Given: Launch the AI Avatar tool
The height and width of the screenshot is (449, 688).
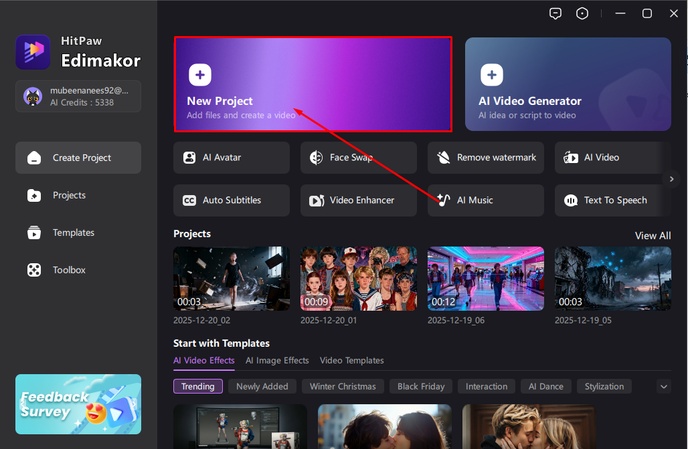Looking at the screenshot, I should point(231,158).
